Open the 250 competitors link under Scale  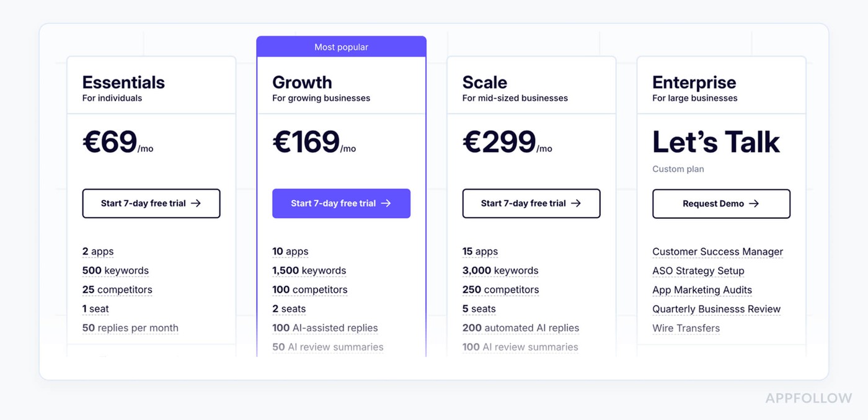(x=500, y=289)
